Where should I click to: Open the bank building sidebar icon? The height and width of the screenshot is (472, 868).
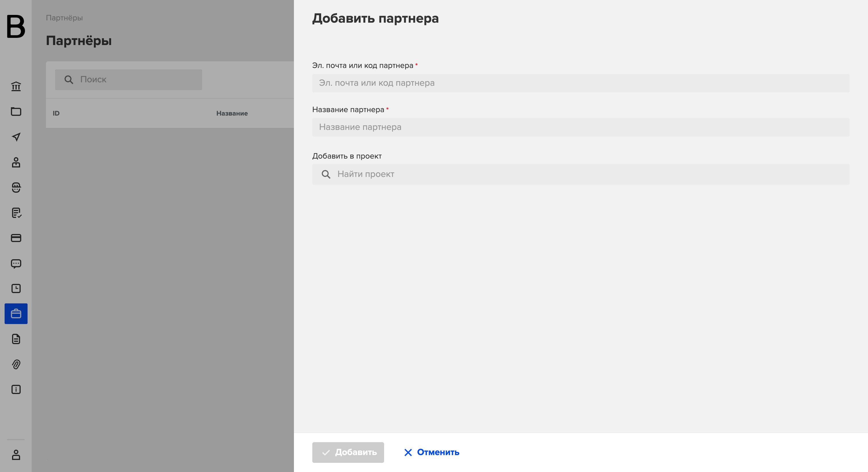(x=16, y=87)
